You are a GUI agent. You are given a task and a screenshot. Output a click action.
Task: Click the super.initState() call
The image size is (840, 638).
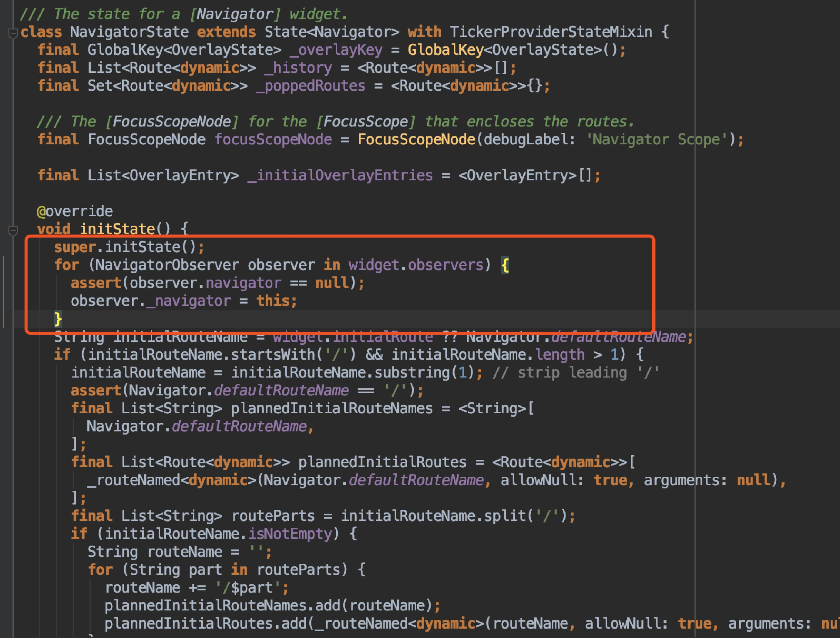(129, 247)
